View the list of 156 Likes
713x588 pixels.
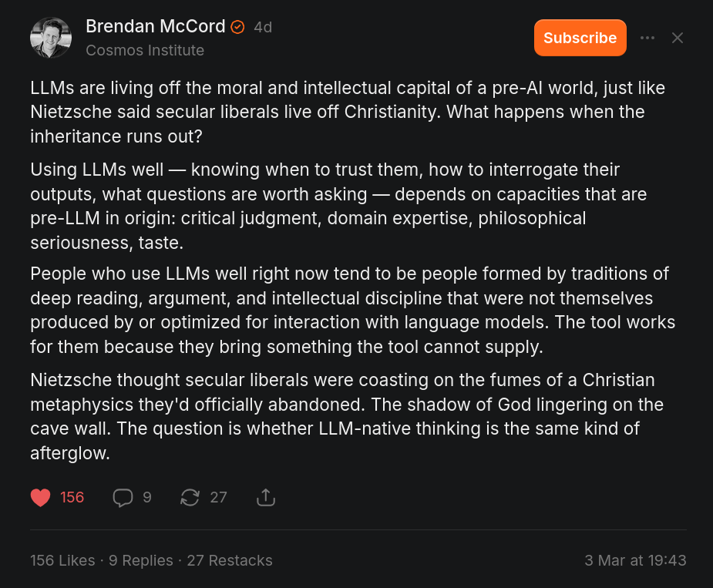(x=62, y=560)
